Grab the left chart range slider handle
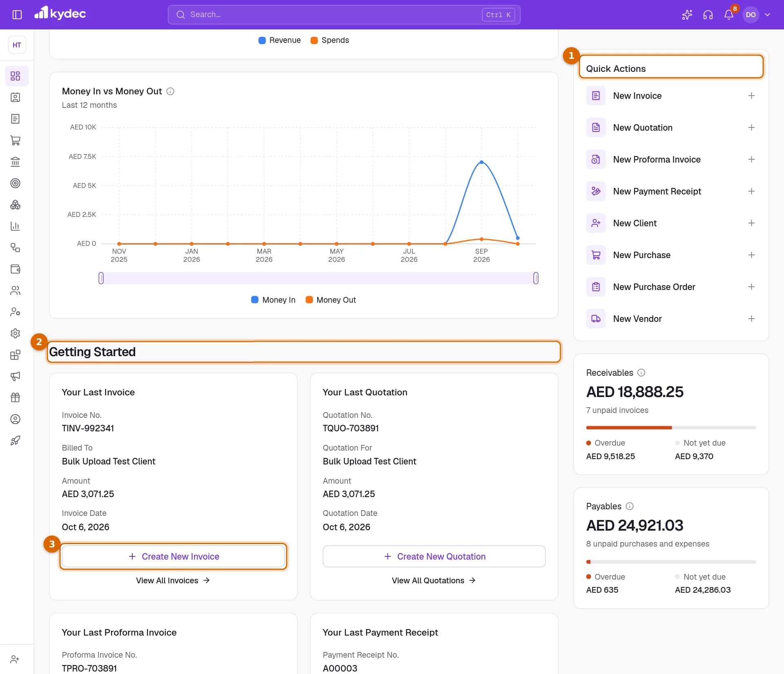The width and height of the screenshot is (784, 674). (x=101, y=278)
